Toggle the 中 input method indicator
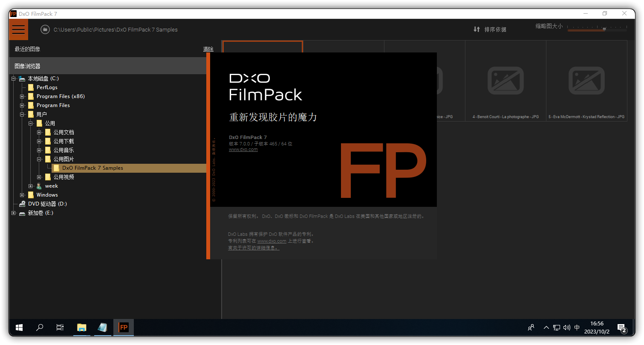 (x=577, y=328)
